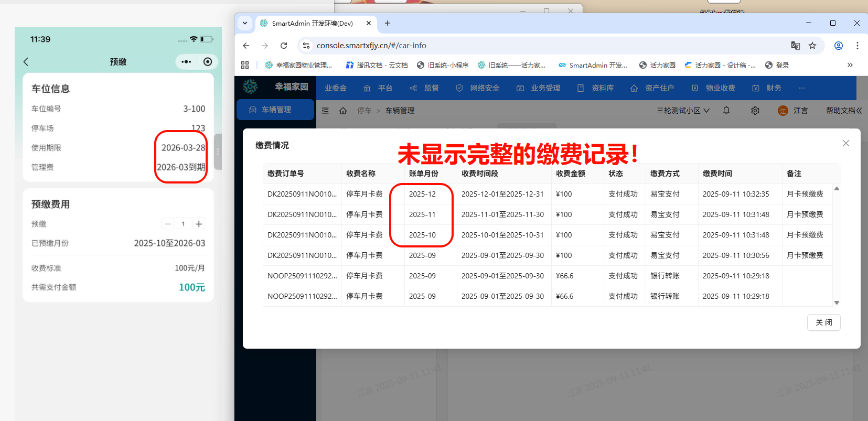The width and height of the screenshot is (868, 421).
Task: Open the mini program more-options dots
Action: point(186,62)
